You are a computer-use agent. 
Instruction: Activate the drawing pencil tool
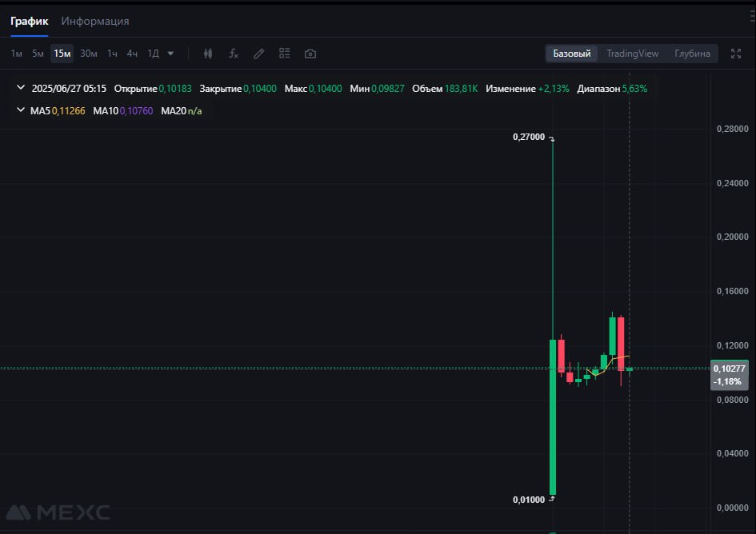[259, 54]
